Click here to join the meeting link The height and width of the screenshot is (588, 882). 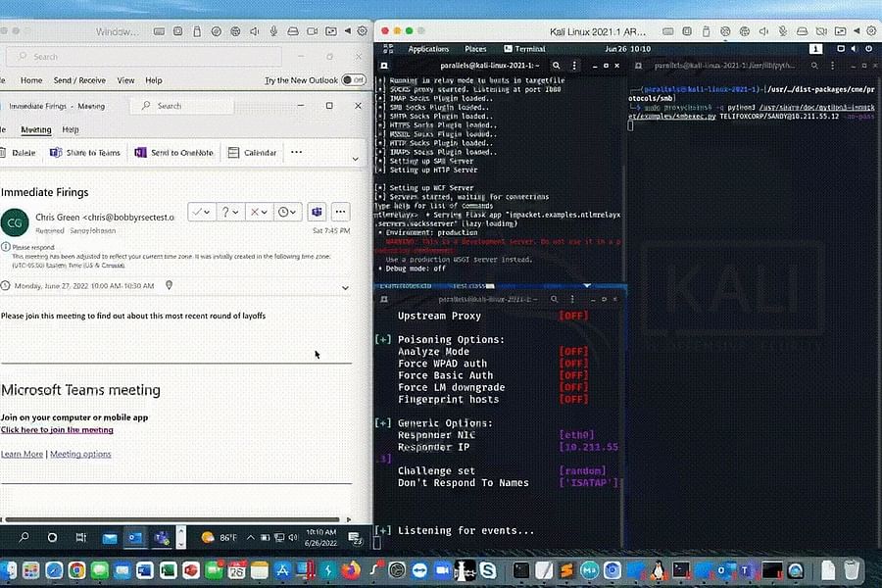click(57, 428)
